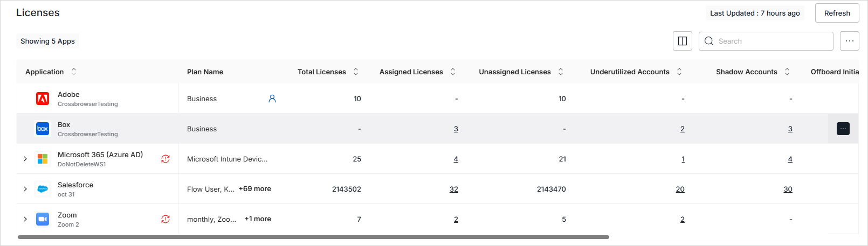Click the Last Updated 7 hours ago label
Viewport: 868px width, 246px height.
[x=755, y=13]
